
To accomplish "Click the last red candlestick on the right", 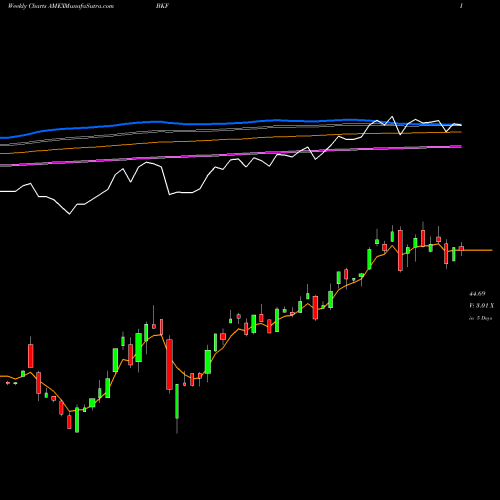I will coord(461,248).
